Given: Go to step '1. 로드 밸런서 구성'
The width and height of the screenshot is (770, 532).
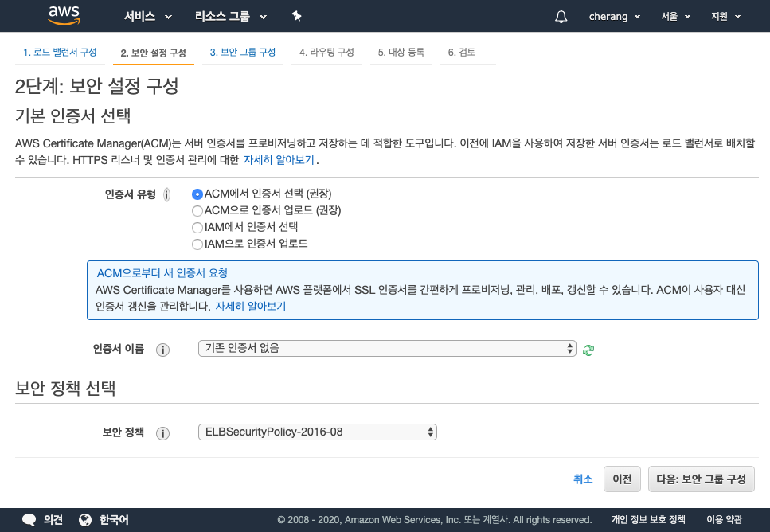Looking at the screenshot, I should coord(60,52).
